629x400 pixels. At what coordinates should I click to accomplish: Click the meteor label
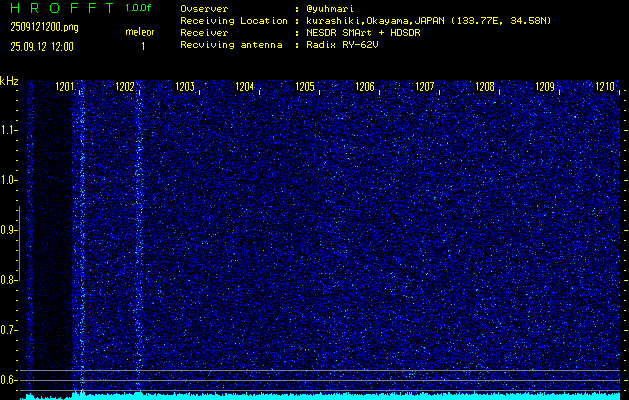(140, 32)
